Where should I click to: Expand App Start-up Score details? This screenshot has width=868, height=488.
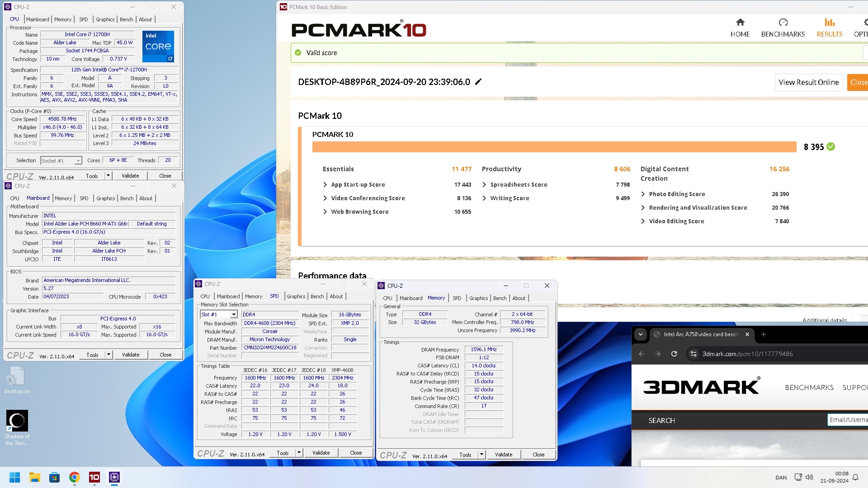point(325,184)
